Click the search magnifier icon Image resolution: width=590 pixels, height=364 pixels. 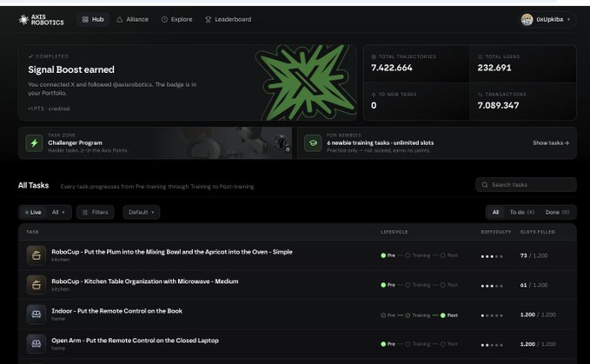[485, 185]
